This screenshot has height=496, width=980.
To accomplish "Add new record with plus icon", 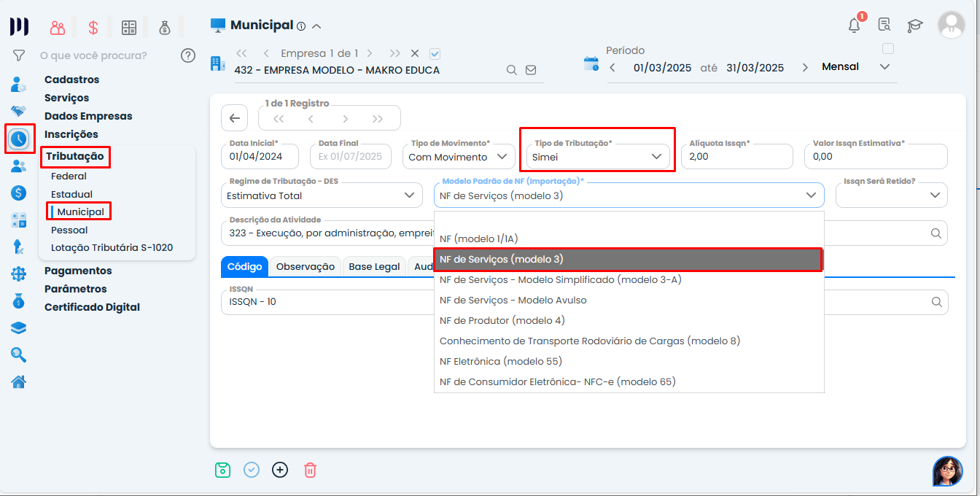I will [280, 470].
